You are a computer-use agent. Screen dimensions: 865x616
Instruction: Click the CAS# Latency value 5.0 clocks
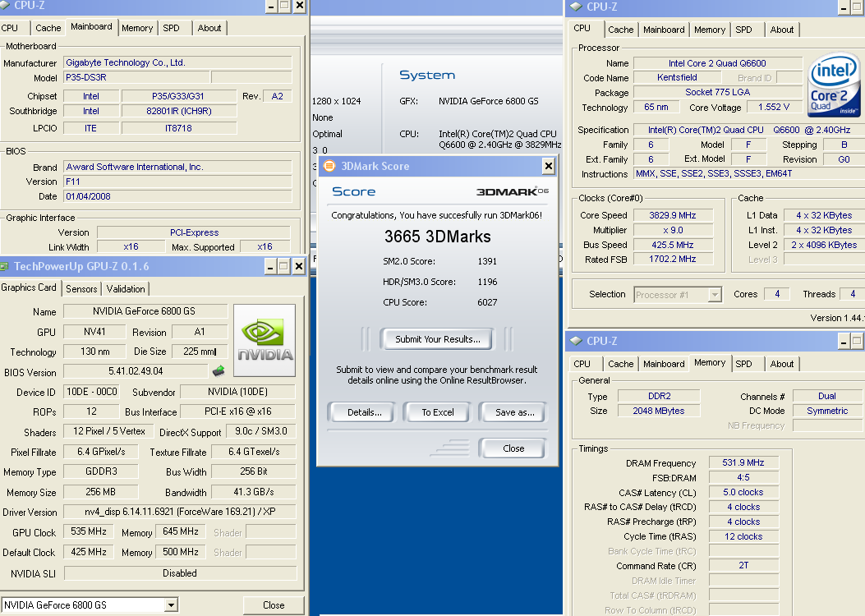click(x=743, y=492)
